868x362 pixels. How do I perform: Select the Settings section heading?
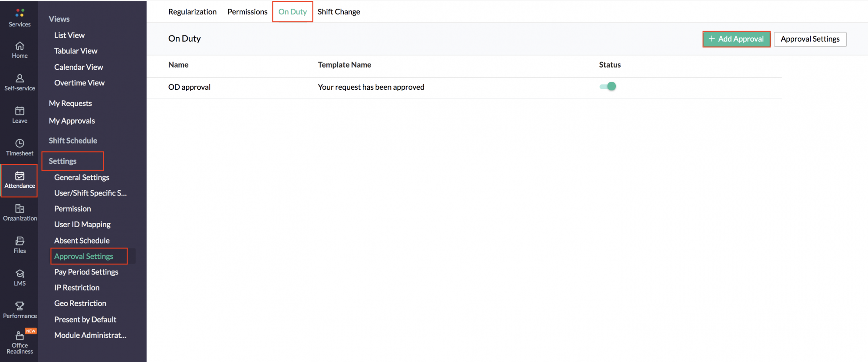point(62,161)
